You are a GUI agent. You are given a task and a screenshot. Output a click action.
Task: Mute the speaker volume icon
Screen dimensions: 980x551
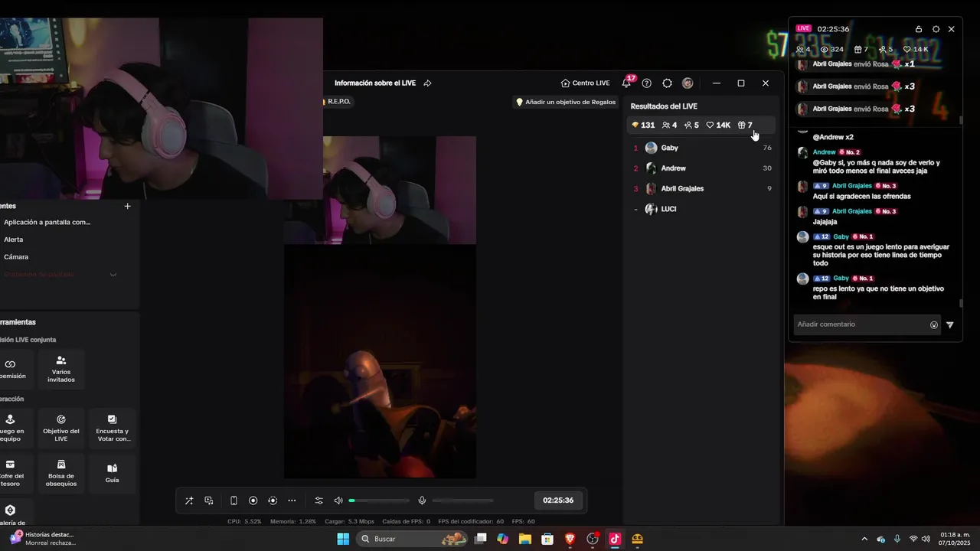[338, 500]
